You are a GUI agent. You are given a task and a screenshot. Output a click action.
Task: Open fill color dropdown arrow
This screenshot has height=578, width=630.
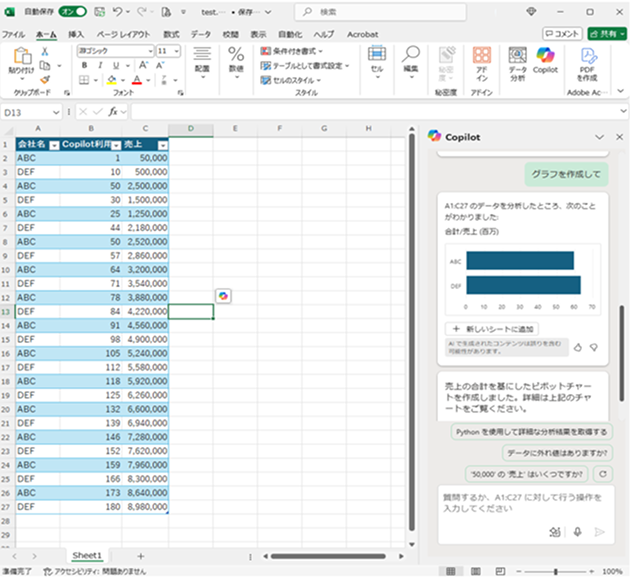(123, 80)
